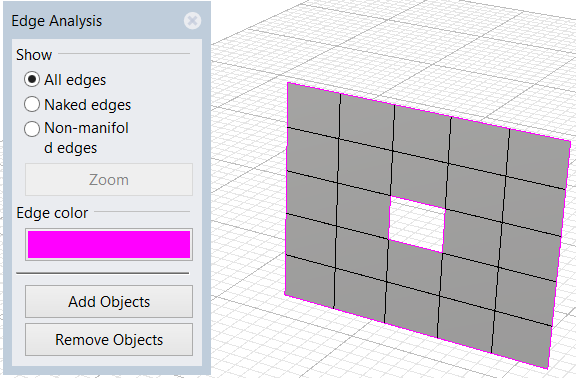Click the "All edges" label text

[75, 80]
